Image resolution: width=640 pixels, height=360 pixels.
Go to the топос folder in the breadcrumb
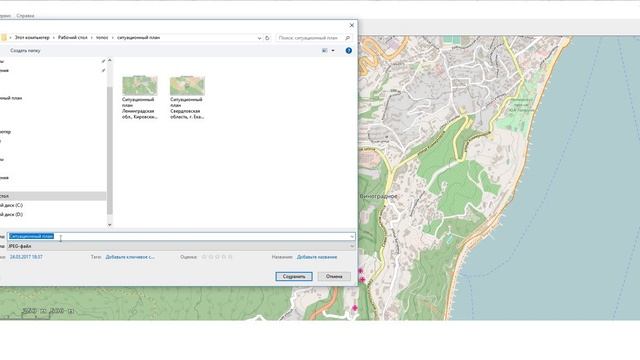pos(102,38)
